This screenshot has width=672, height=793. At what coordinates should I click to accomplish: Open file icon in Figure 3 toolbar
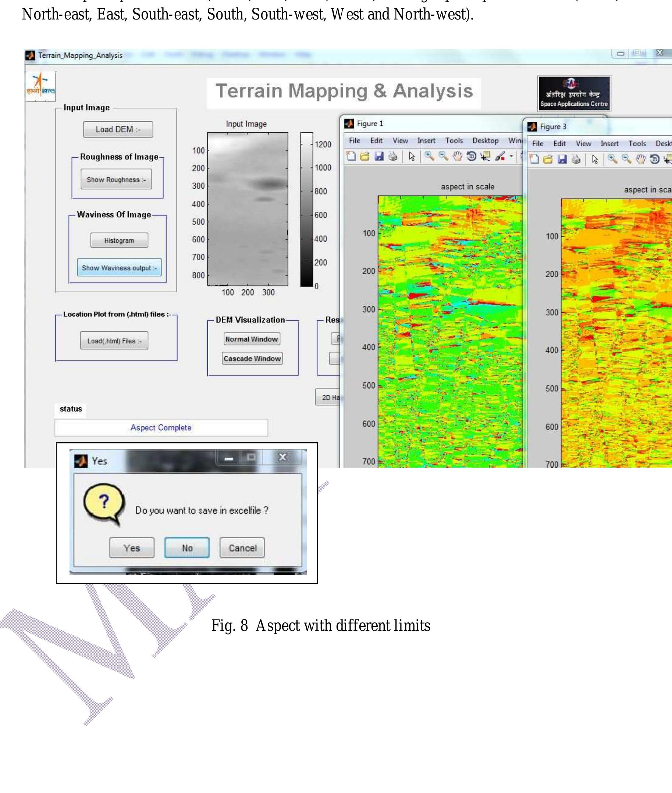[548, 159]
